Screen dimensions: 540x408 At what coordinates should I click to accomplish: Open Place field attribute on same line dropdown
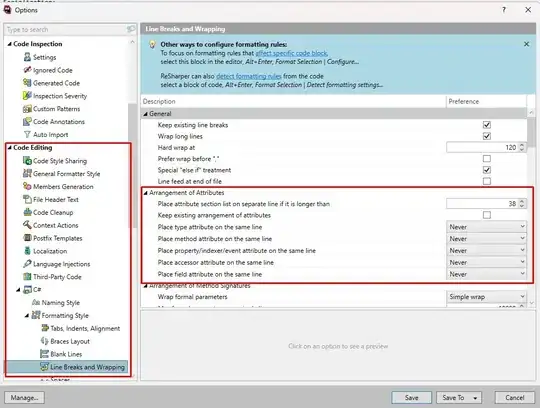pos(486,274)
